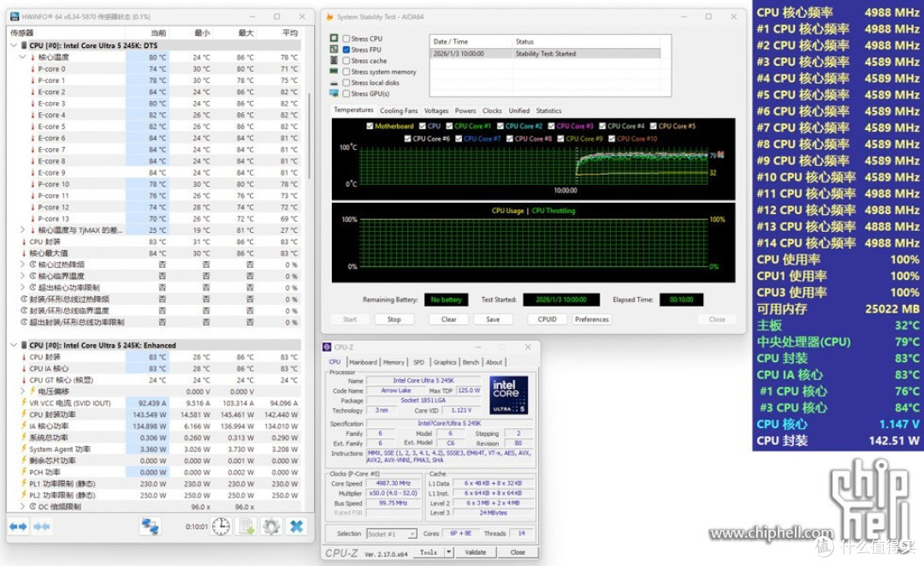This screenshot has width=924, height=566.
Task: Click thermometer icon beside CPU GT 核心 row
Action: [x=24, y=380]
